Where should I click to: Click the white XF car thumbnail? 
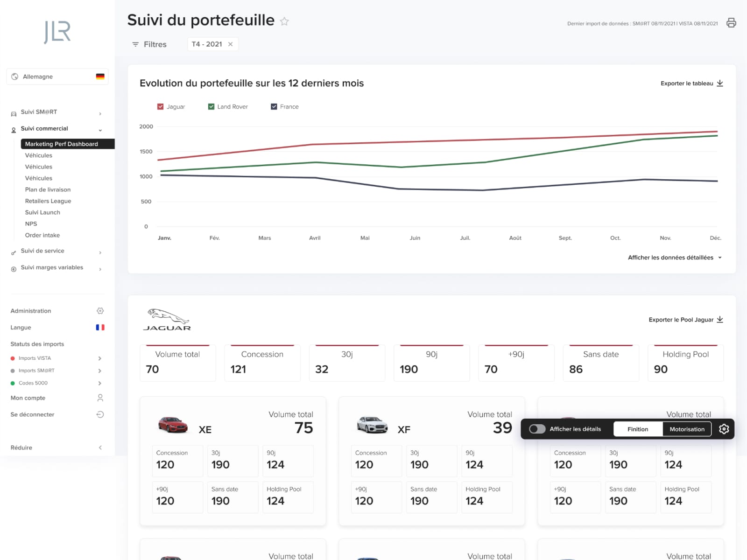pos(372,425)
